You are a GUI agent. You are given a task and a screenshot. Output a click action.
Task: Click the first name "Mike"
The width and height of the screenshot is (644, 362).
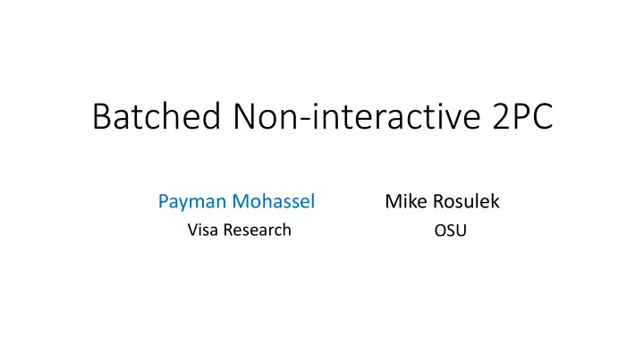pos(406,201)
